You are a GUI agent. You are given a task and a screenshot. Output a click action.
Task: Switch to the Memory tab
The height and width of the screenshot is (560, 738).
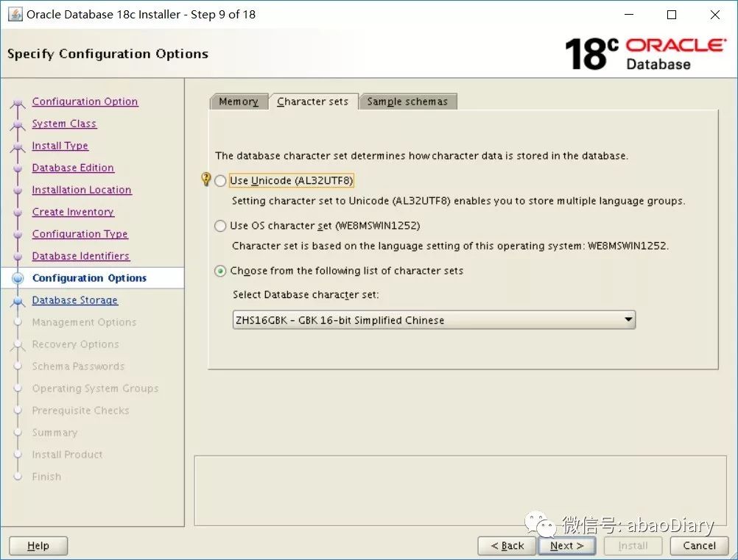click(x=239, y=102)
